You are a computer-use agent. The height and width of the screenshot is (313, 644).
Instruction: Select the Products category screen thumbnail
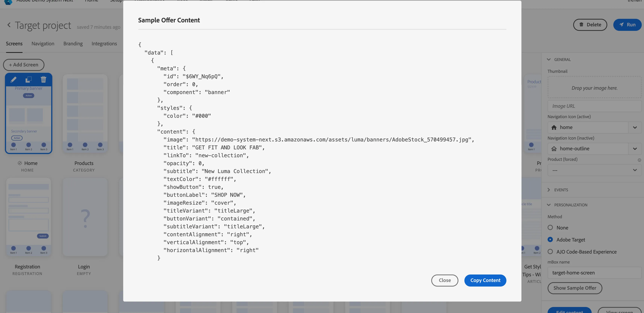tap(85, 113)
